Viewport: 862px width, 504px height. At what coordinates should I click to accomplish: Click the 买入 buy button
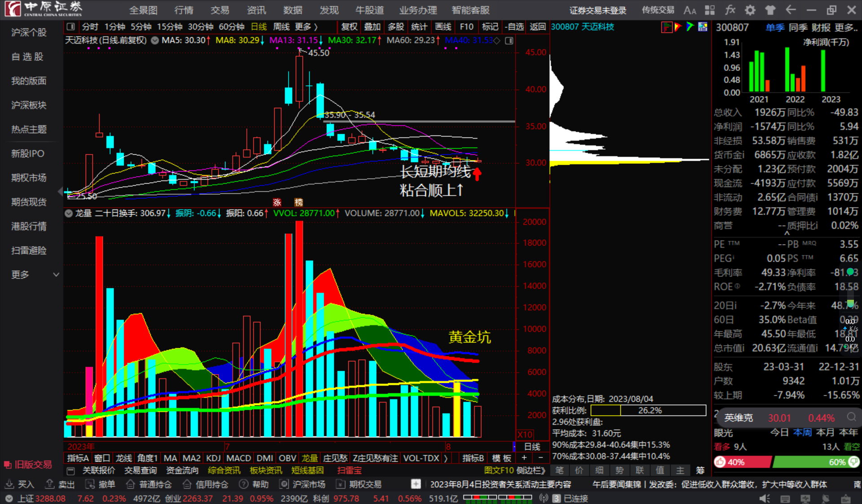pyautogui.click(x=20, y=484)
